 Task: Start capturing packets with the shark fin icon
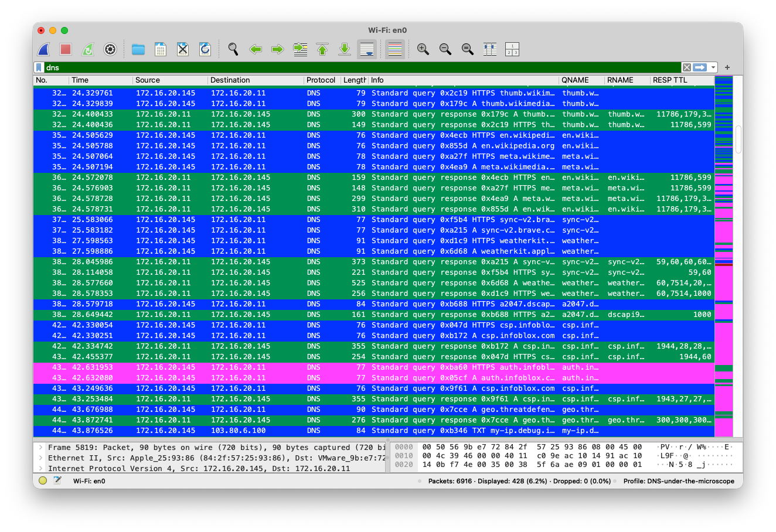pyautogui.click(x=44, y=50)
